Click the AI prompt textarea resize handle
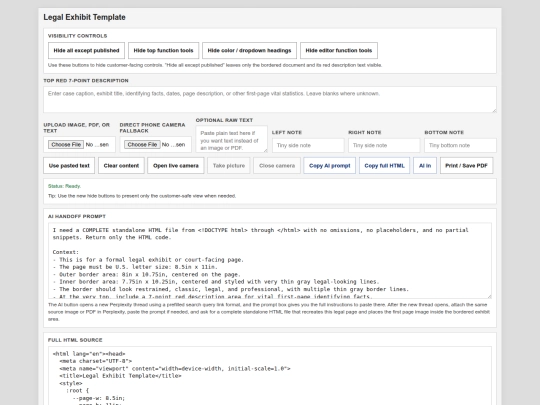Viewport: 540px width, 405px height. tap(489, 296)
